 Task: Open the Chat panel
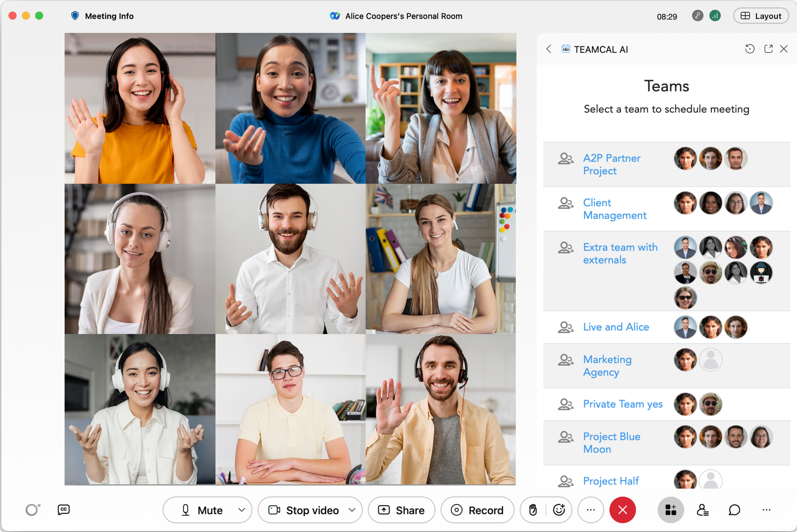coord(734,510)
